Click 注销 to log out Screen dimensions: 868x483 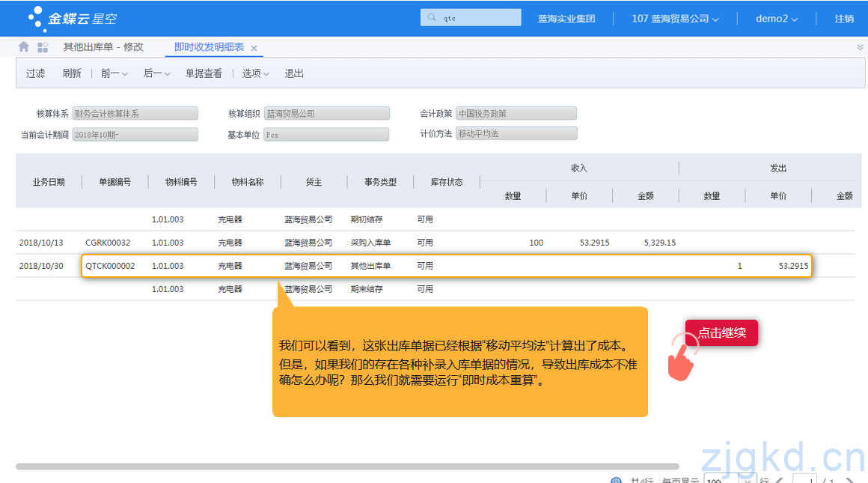844,18
